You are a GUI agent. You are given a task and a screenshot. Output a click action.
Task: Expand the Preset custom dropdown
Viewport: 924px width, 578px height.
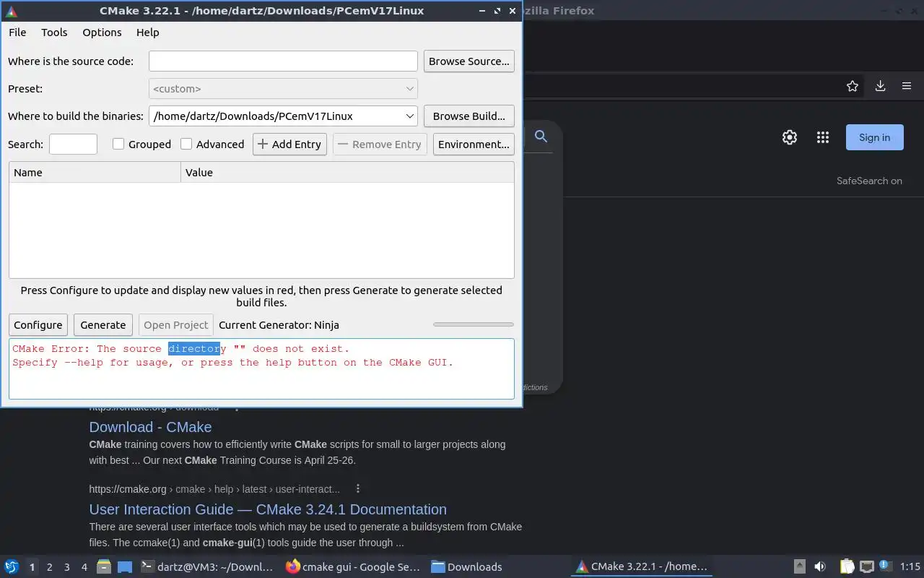click(x=283, y=89)
